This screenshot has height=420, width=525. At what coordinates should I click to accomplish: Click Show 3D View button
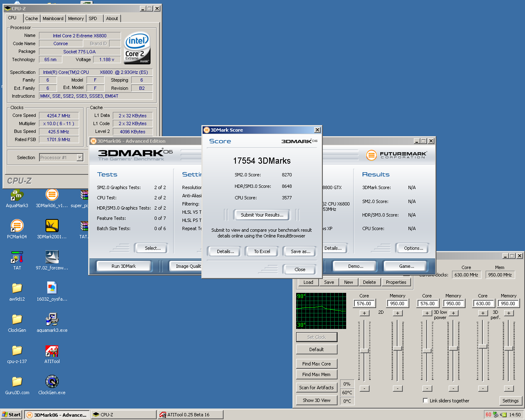(316, 400)
